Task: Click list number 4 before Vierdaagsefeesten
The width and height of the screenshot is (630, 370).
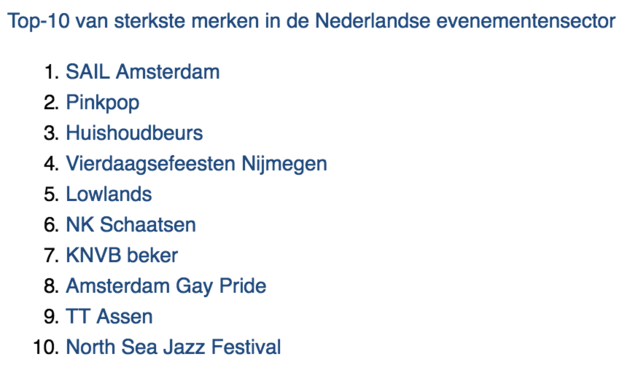Action: [52, 164]
